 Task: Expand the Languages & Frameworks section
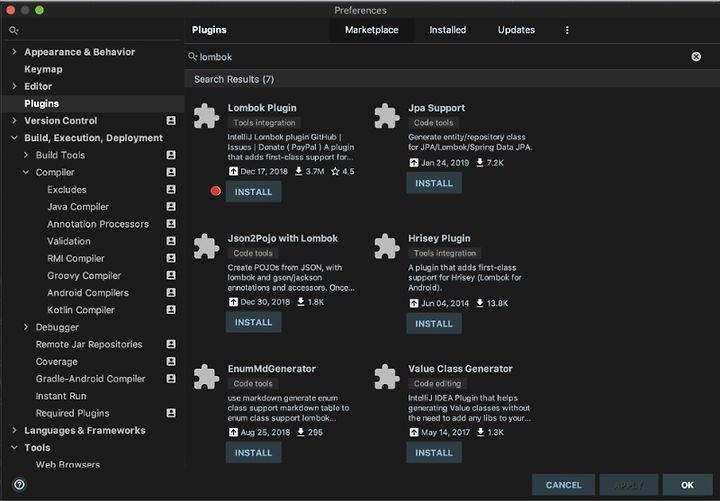tap(14, 430)
